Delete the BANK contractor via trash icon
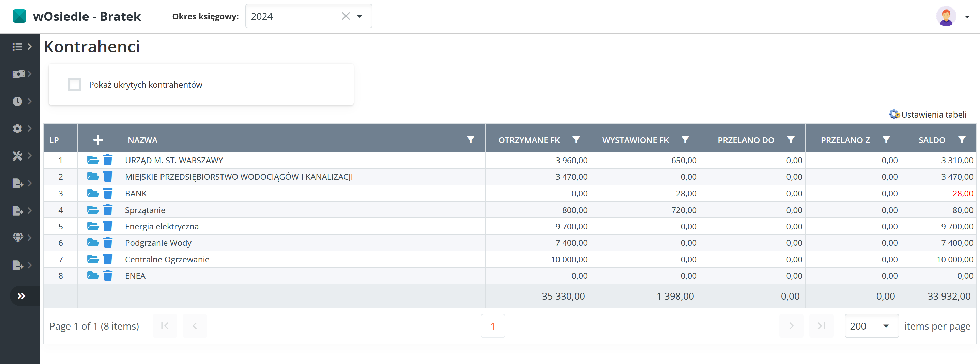This screenshot has width=980, height=364. [x=108, y=193]
